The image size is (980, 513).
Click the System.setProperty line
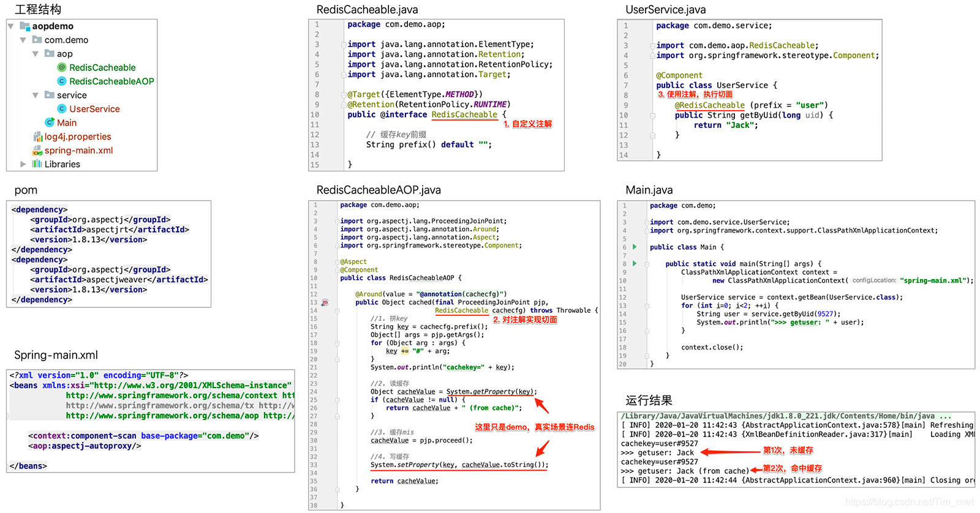click(459, 465)
